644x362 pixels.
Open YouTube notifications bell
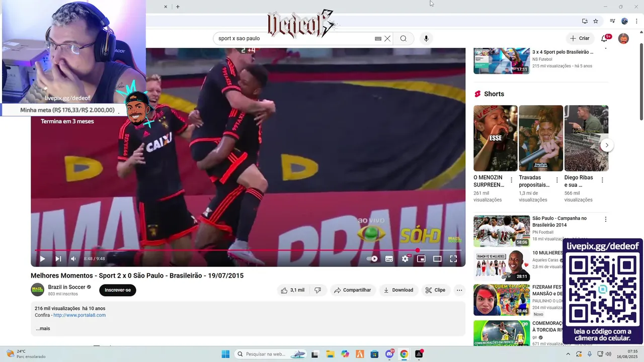tap(605, 38)
